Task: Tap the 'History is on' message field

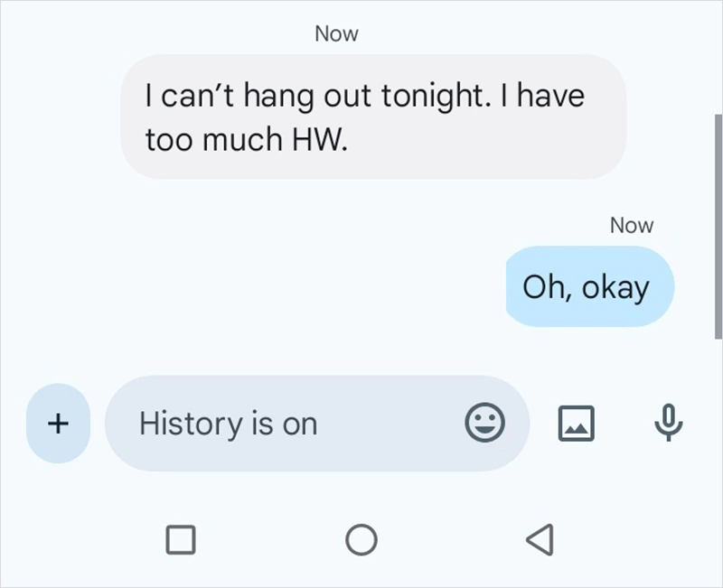Action: [271, 424]
